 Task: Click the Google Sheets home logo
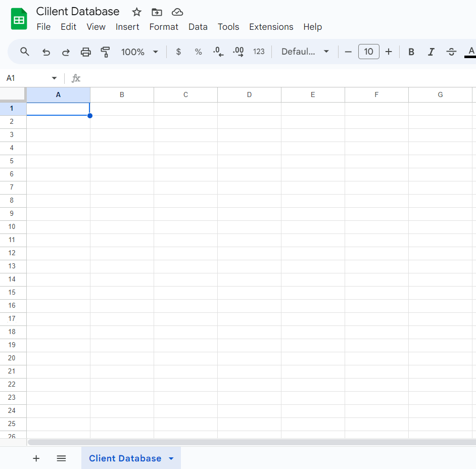19,19
